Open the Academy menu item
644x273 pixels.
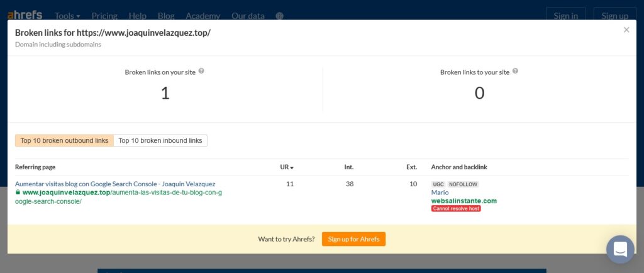point(203,16)
